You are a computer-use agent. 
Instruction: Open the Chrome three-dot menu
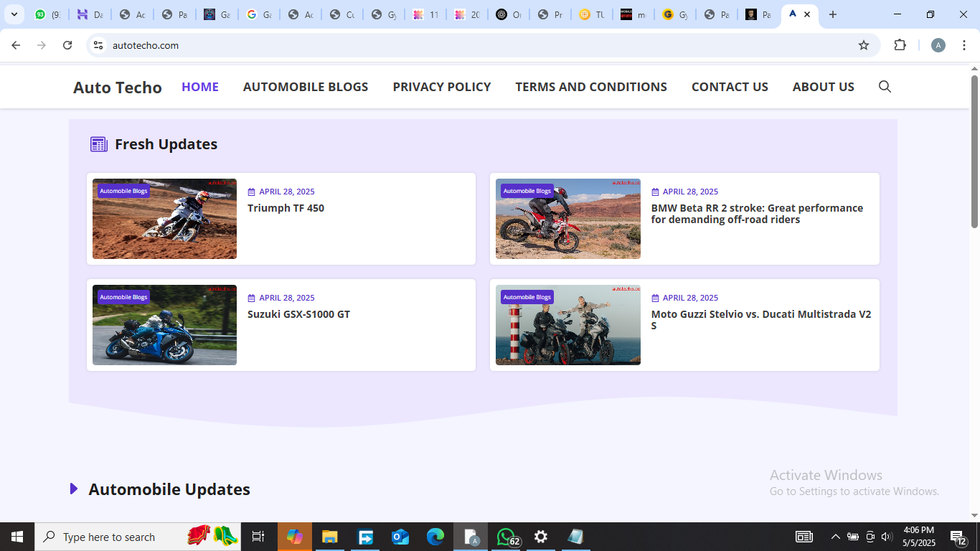coord(965,45)
